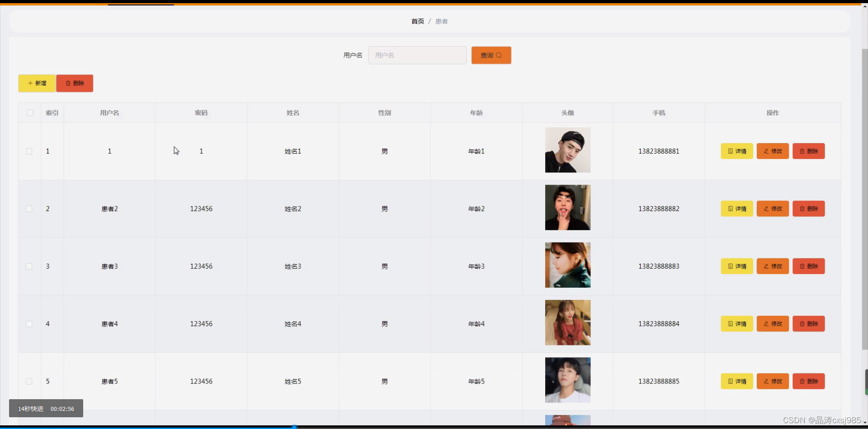Click the 手机 column header
This screenshot has height=429, width=868.
tap(659, 113)
